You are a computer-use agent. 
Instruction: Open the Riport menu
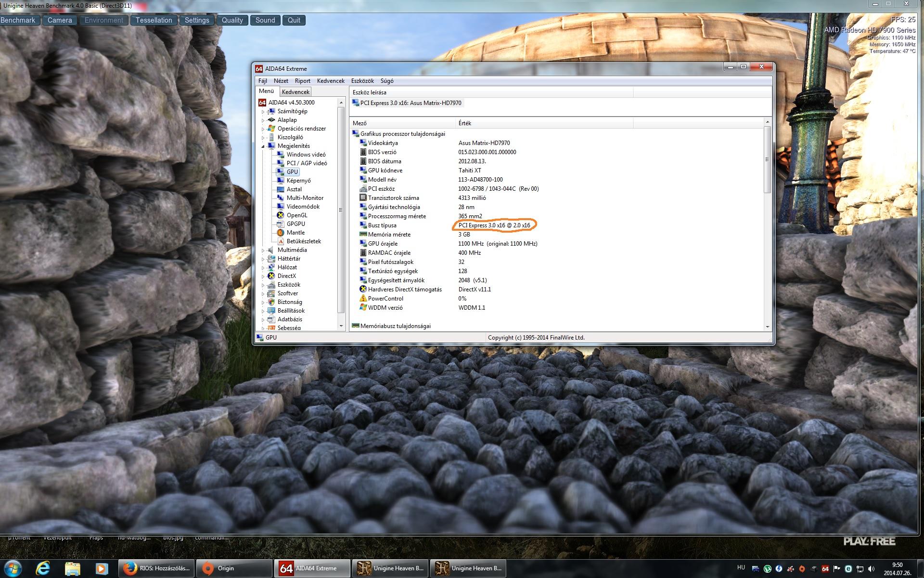(x=302, y=81)
